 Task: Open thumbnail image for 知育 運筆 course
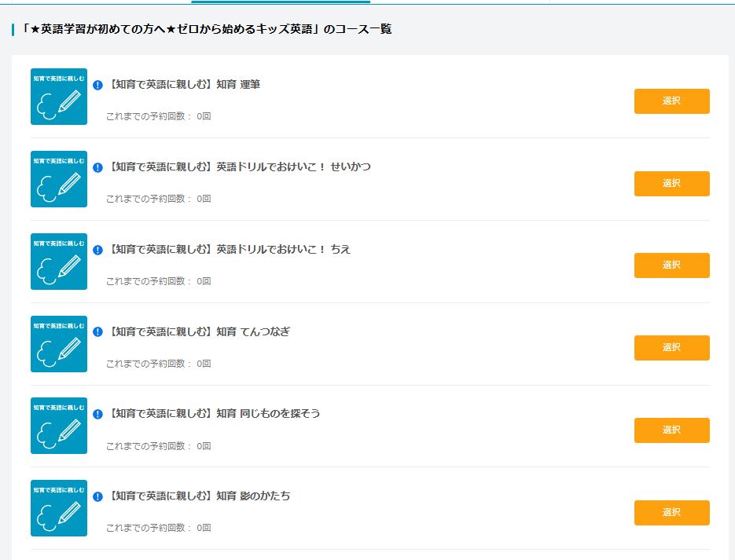coord(59,97)
